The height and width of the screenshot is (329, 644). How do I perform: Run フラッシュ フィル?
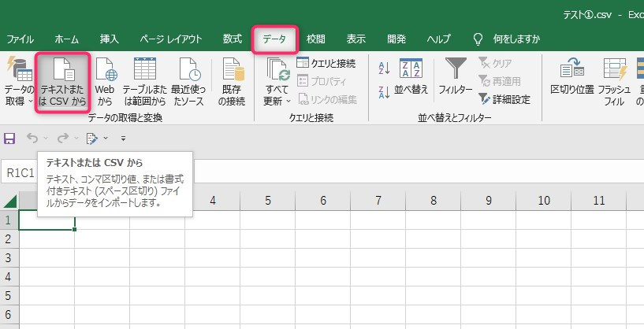614,82
